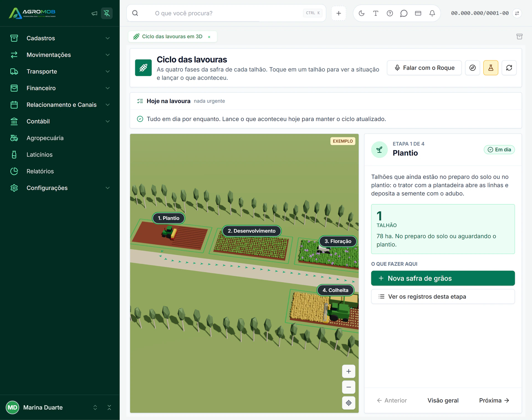Click the Cadastros archive icon
Screen dimensions: 532x420
(x=14, y=38)
